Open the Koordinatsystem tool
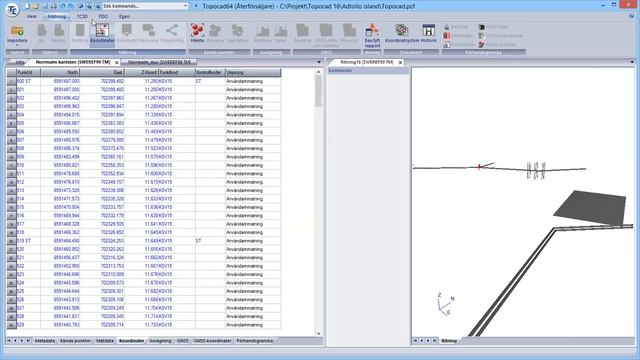This screenshot has width=640, height=360. coord(402,33)
